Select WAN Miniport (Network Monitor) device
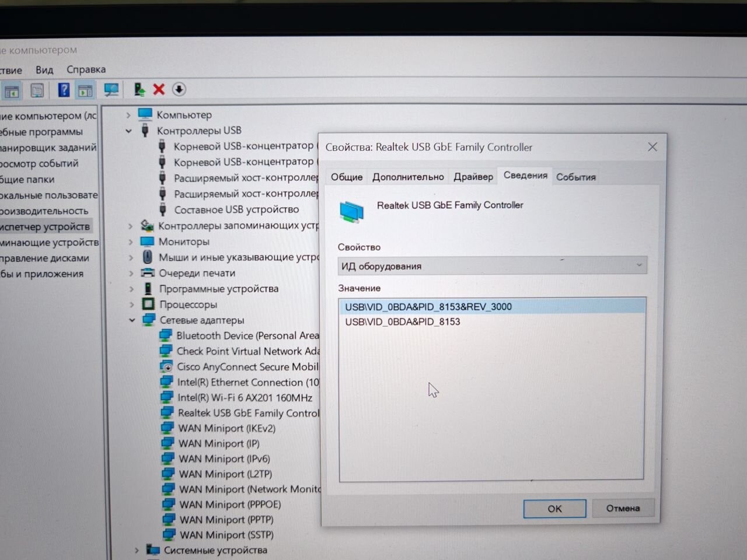 pos(250,489)
